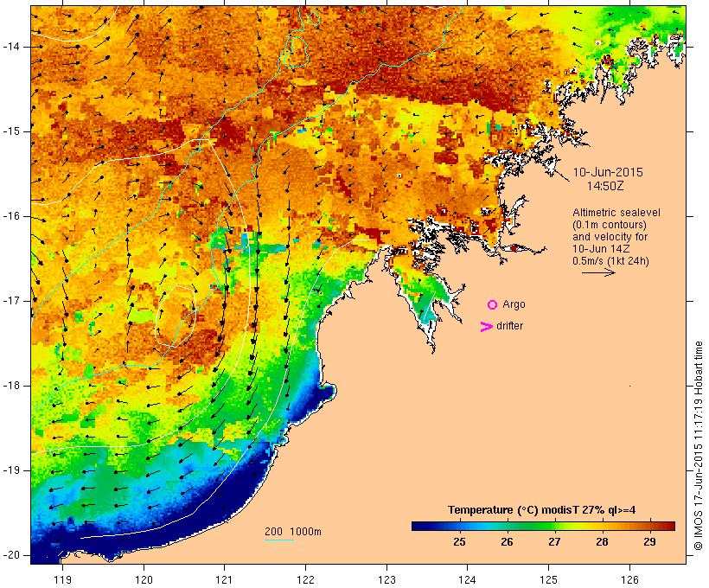
Task: Click the magenta Argo circle legend symbol
Action: pyautogui.click(x=493, y=305)
